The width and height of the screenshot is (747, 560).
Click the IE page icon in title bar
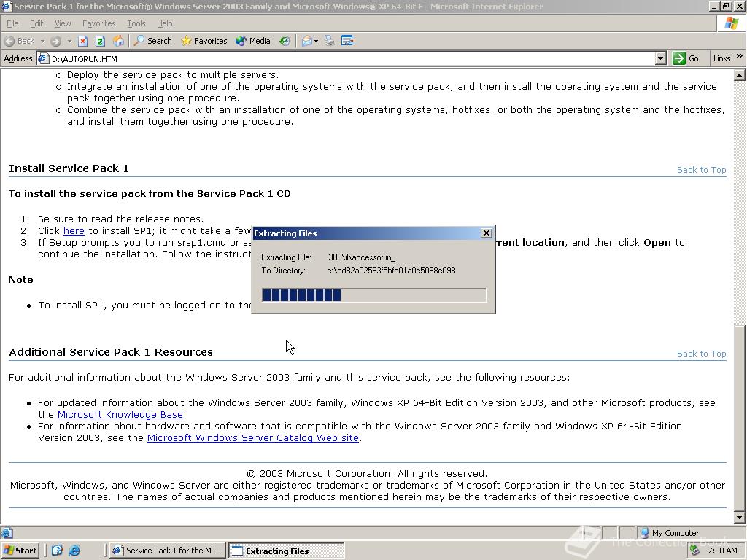6,6
